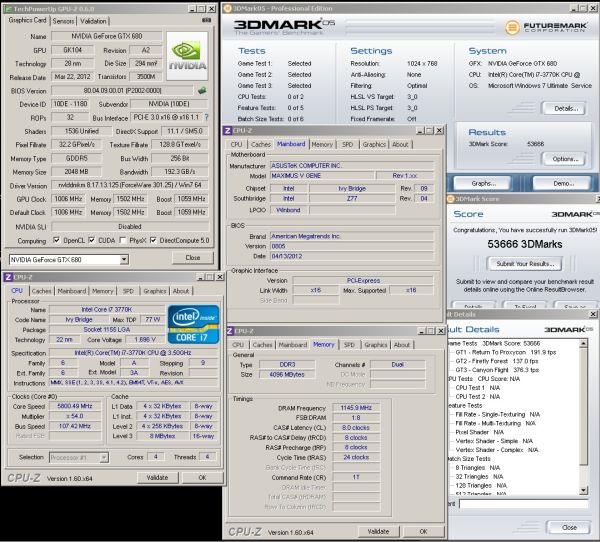Click the '53666 3DMarks' score text
This screenshot has width=600, height=542.
click(x=525, y=244)
